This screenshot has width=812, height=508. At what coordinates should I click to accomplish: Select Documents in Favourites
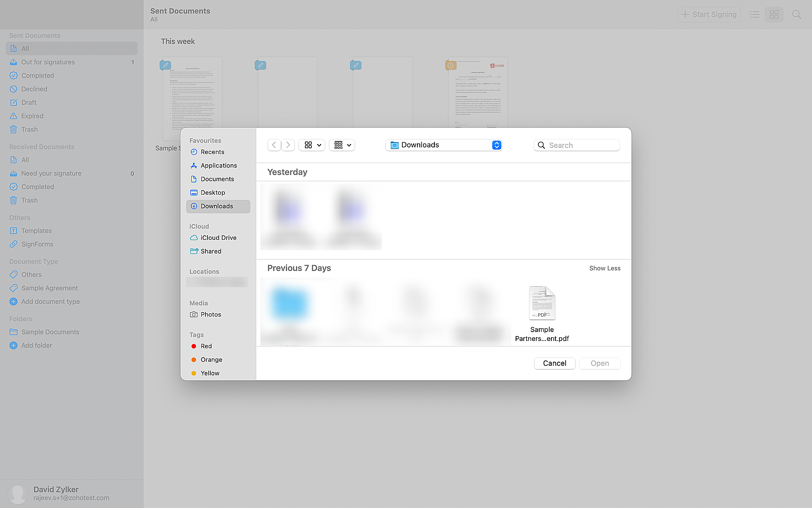(217, 179)
